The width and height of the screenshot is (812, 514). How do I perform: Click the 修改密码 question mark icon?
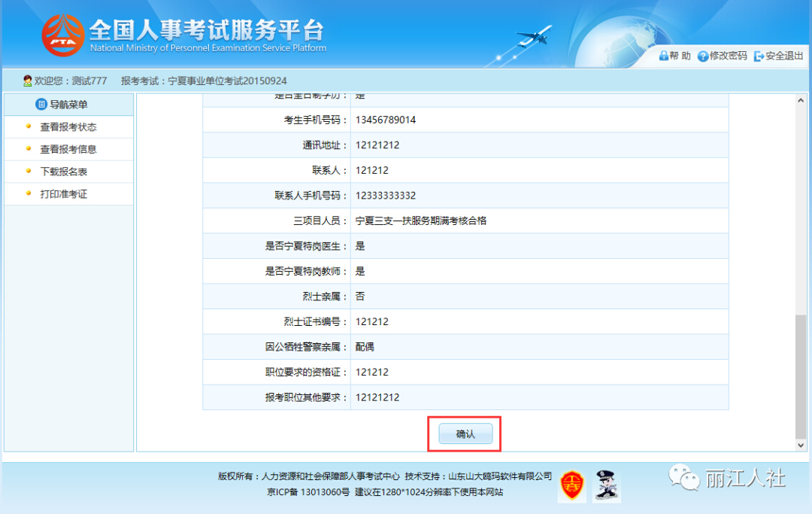pyautogui.click(x=703, y=56)
